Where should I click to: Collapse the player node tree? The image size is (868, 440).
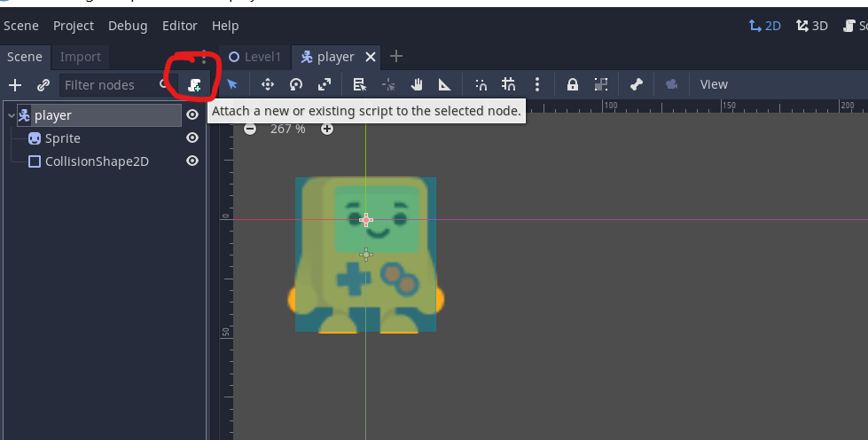(11, 115)
